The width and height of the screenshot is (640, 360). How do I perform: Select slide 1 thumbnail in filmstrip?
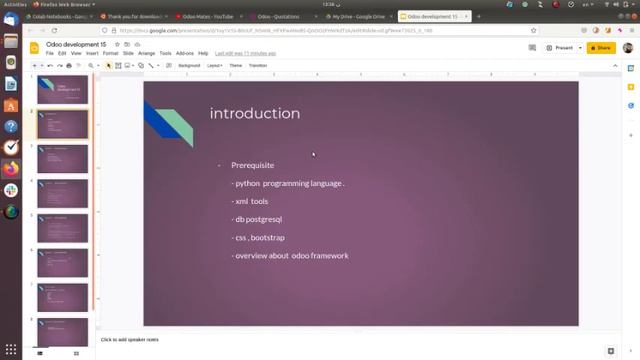point(62,89)
